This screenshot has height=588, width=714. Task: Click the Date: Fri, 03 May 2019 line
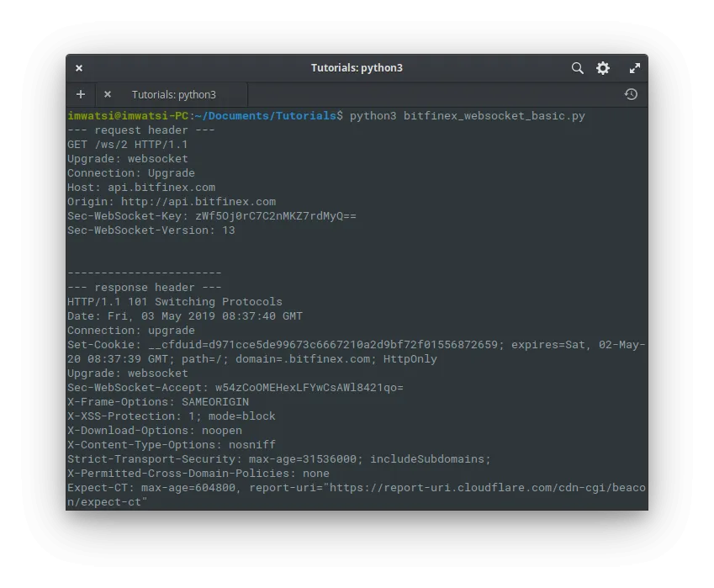185,316
